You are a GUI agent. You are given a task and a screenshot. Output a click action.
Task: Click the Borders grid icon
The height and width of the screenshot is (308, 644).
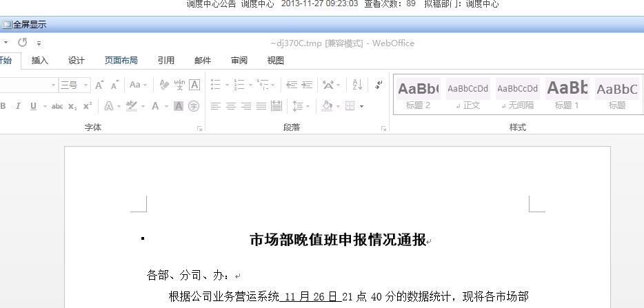tap(350, 106)
